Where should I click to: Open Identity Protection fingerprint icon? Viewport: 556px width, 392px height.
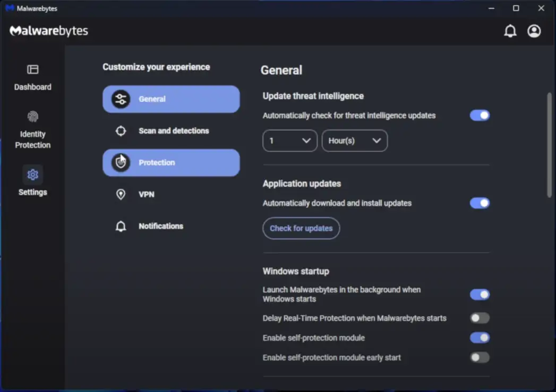point(33,117)
